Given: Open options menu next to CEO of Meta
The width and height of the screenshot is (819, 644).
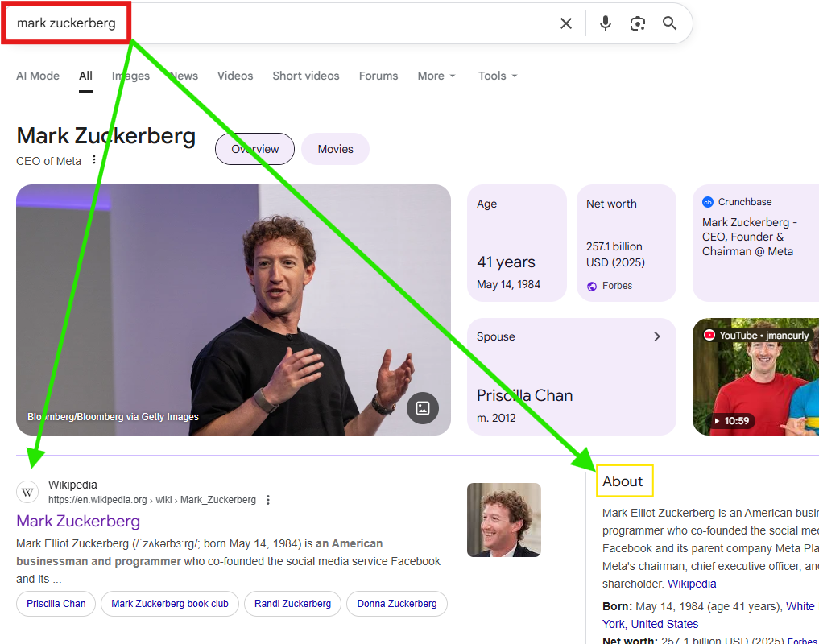Looking at the screenshot, I should 94,160.
